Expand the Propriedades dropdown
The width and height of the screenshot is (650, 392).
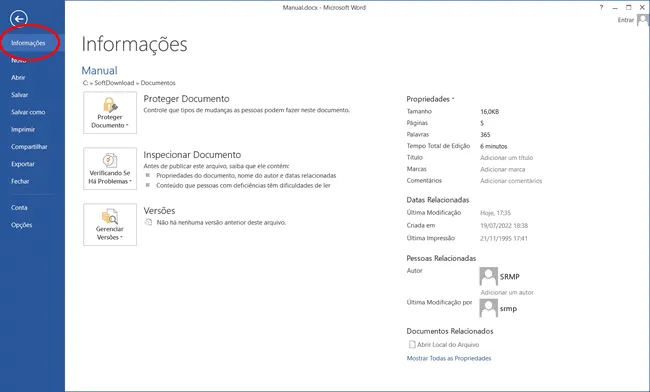pos(430,99)
